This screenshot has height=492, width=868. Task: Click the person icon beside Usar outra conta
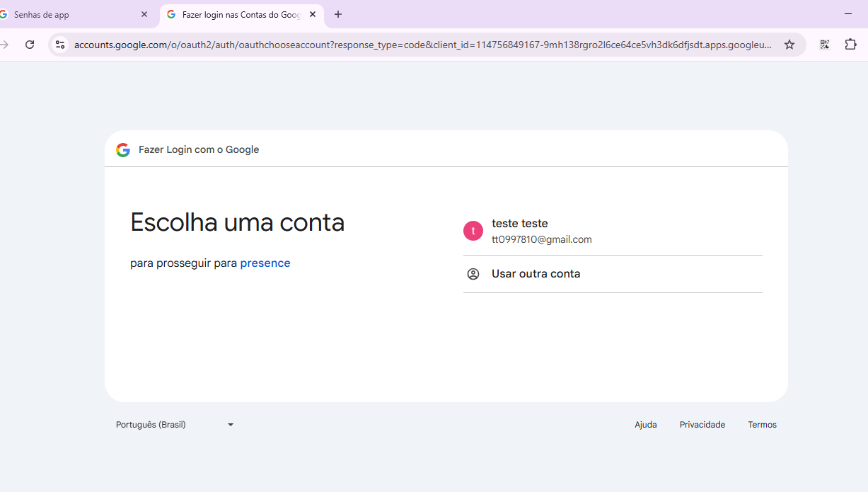point(473,274)
